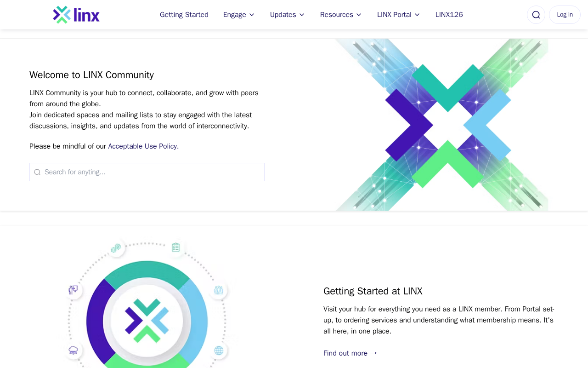Click the gears icon on the circular diagram
The height and width of the screenshot is (368, 588).
click(116, 248)
